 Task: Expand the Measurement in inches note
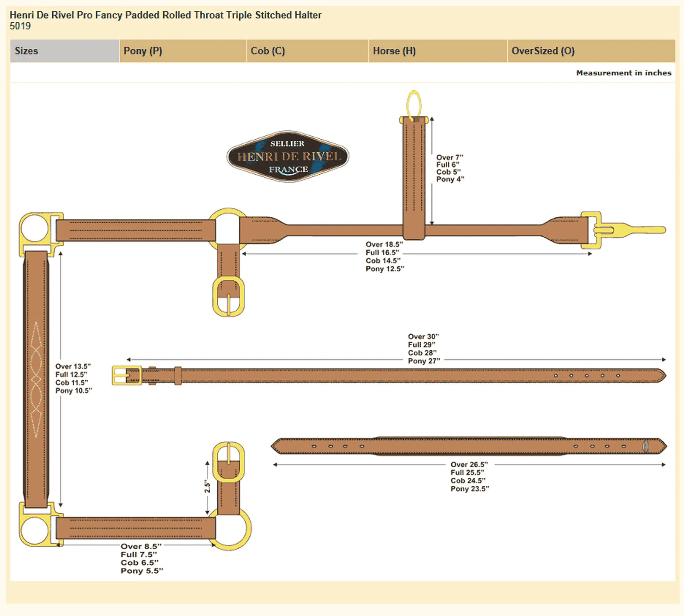click(624, 72)
